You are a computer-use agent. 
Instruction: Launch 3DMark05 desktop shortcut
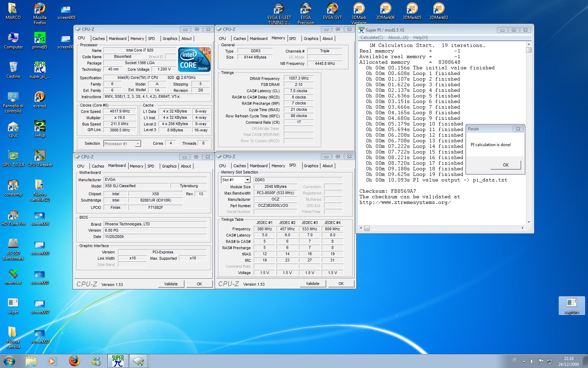click(412, 11)
